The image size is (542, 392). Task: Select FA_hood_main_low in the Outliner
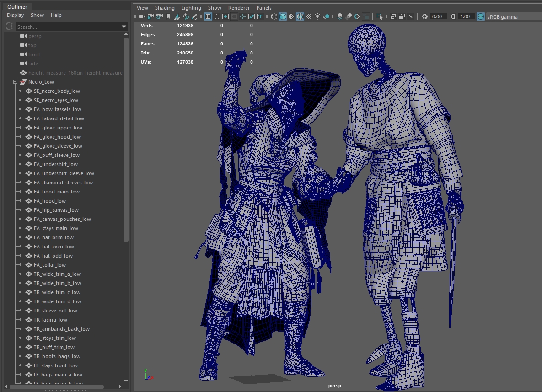pyautogui.click(x=56, y=192)
